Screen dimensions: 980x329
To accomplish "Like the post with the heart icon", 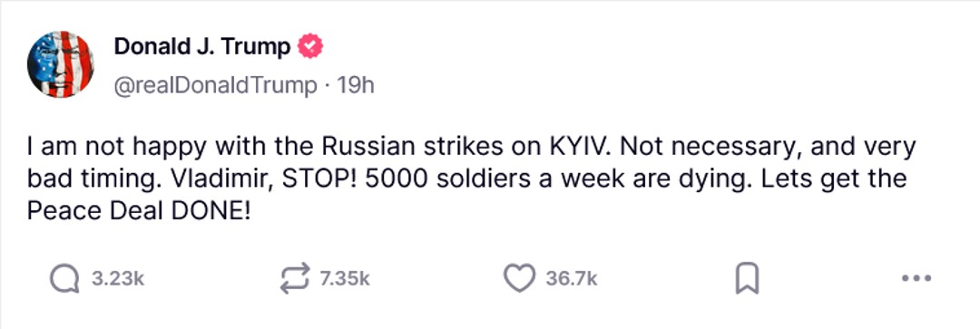I will click(520, 278).
